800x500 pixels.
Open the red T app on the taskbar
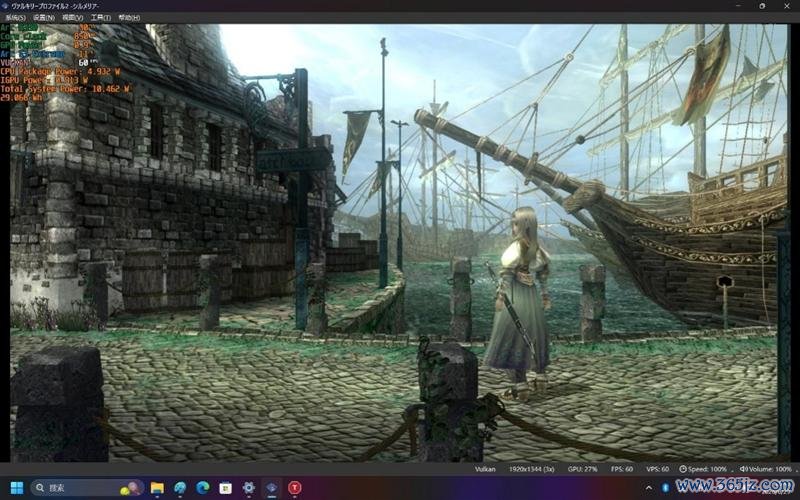[x=294, y=488]
